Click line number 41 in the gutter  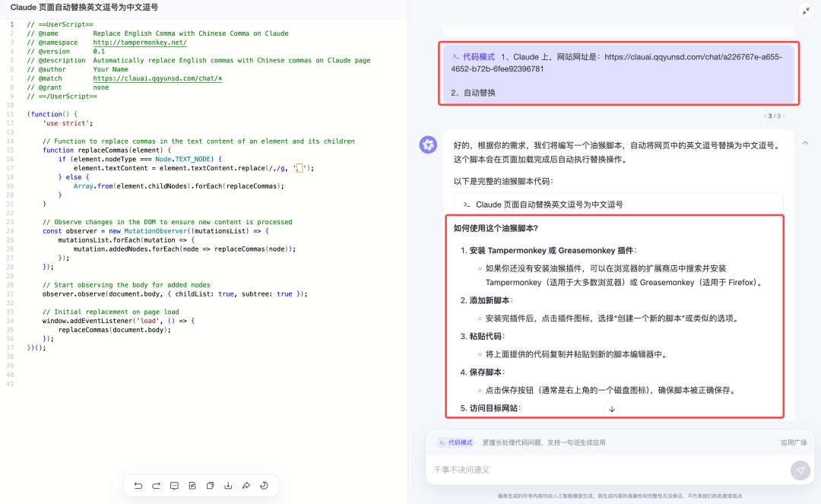[10, 384]
